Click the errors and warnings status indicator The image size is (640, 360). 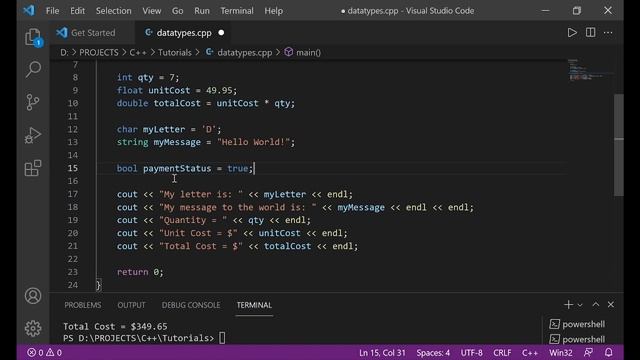(44, 353)
